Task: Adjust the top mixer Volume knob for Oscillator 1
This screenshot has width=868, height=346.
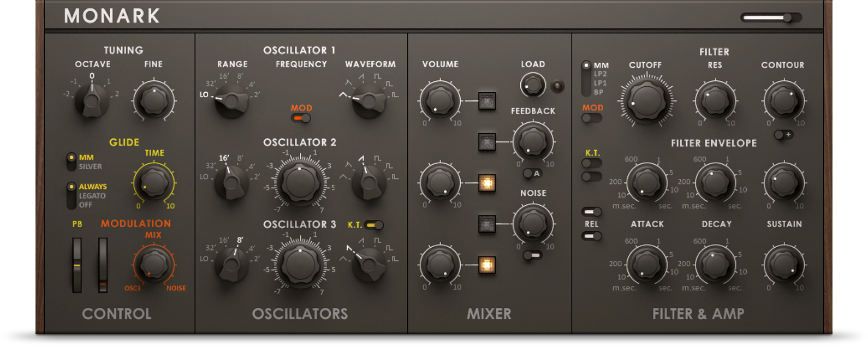Action: click(x=440, y=101)
